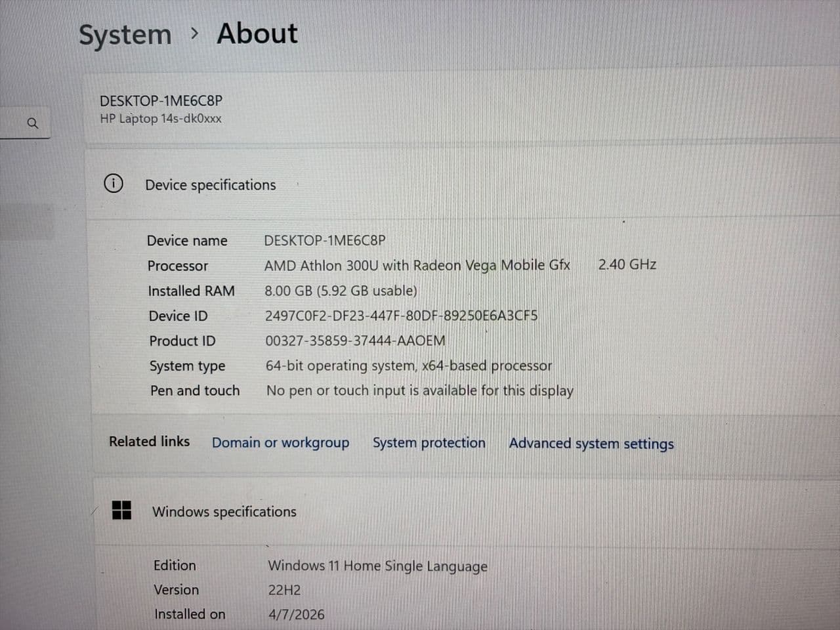
Task: Open System protection link
Action: (x=429, y=443)
